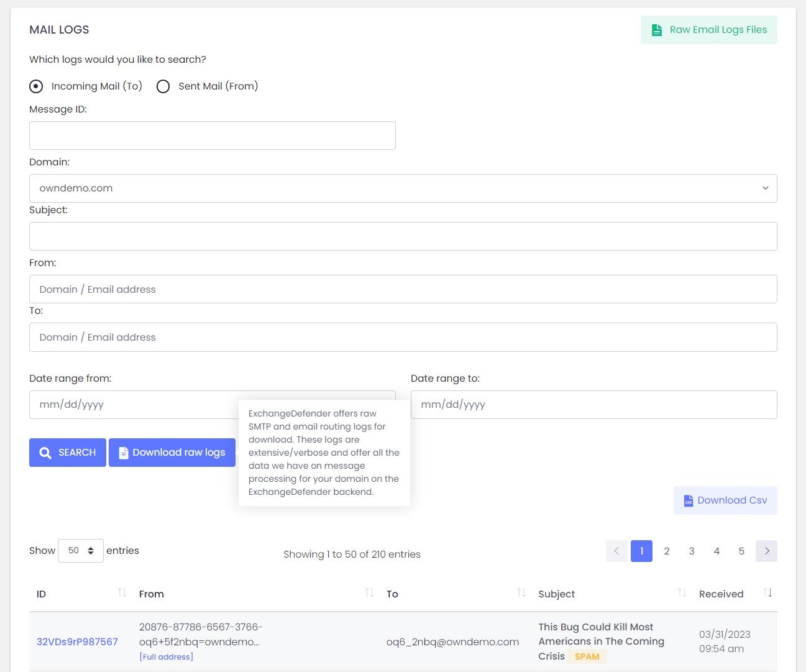Click the Message ID input field
Viewport: 806px width, 672px height.
[x=212, y=136]
